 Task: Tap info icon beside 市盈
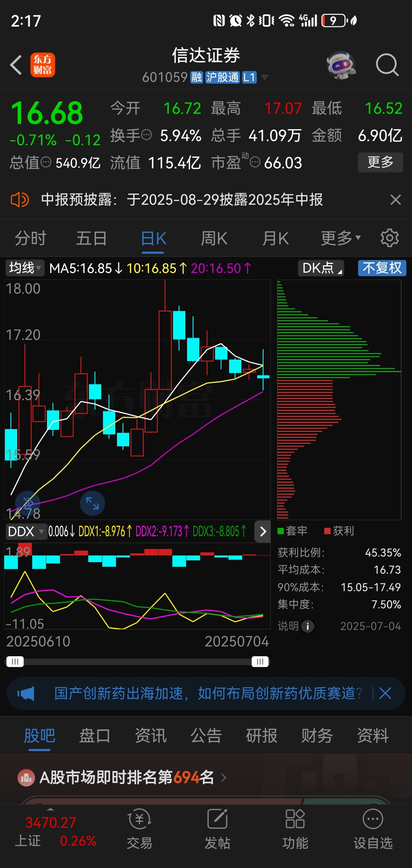[x=255, y=162]
